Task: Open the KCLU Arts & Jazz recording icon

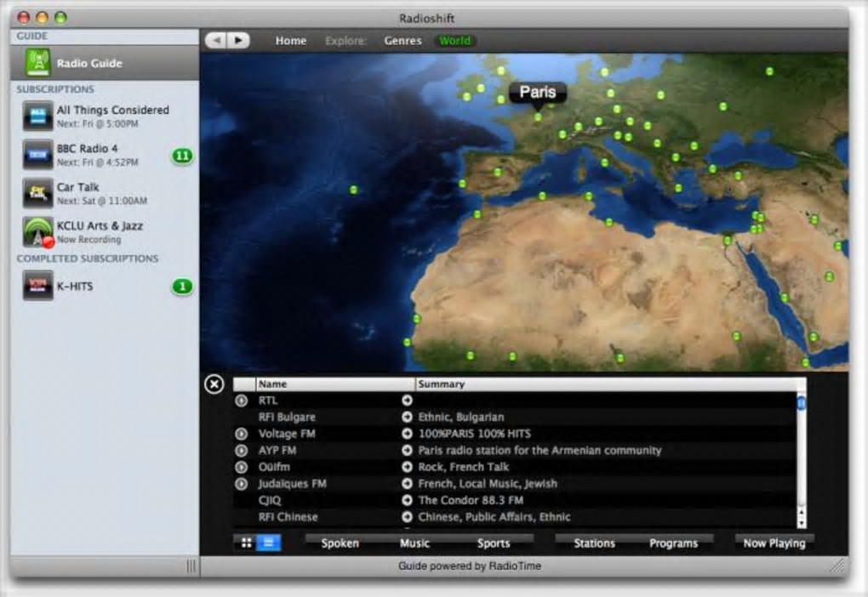Action: (x=37, y=232)
